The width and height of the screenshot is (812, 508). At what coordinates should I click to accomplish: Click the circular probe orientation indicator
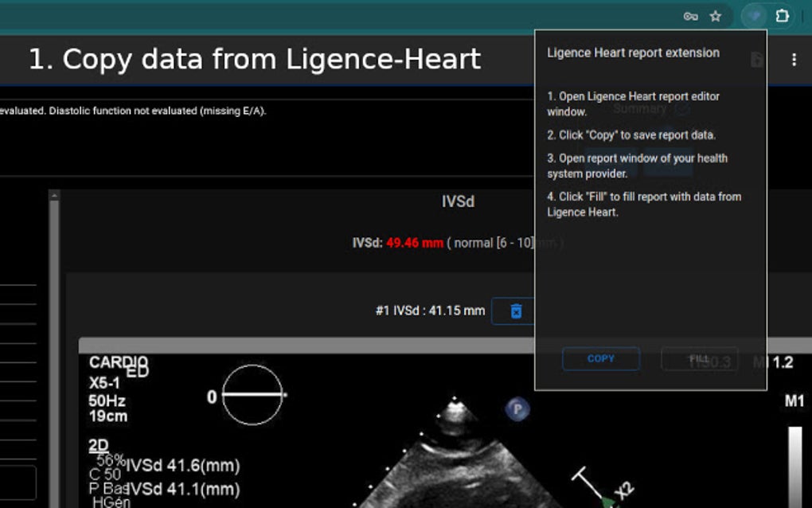click(x=252, y=395)
